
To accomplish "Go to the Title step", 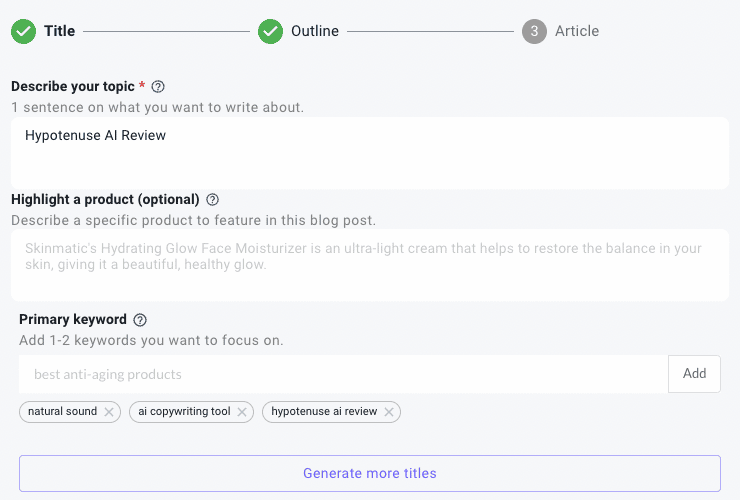I will 59,31.
